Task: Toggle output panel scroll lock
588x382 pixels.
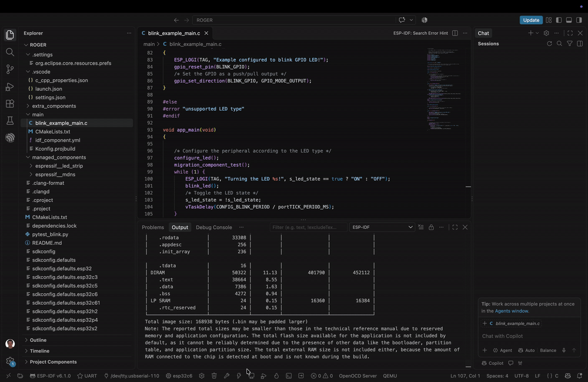Action: (x=431, y=227)
